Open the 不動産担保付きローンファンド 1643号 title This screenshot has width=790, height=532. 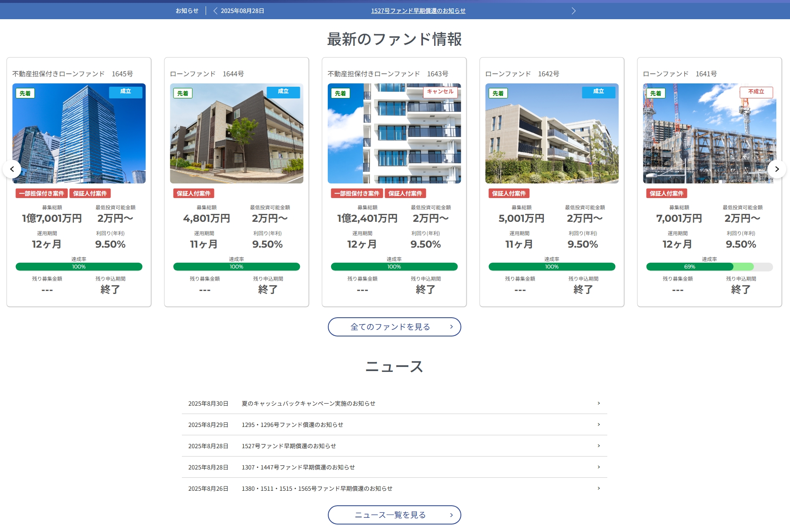click(388, 74)
